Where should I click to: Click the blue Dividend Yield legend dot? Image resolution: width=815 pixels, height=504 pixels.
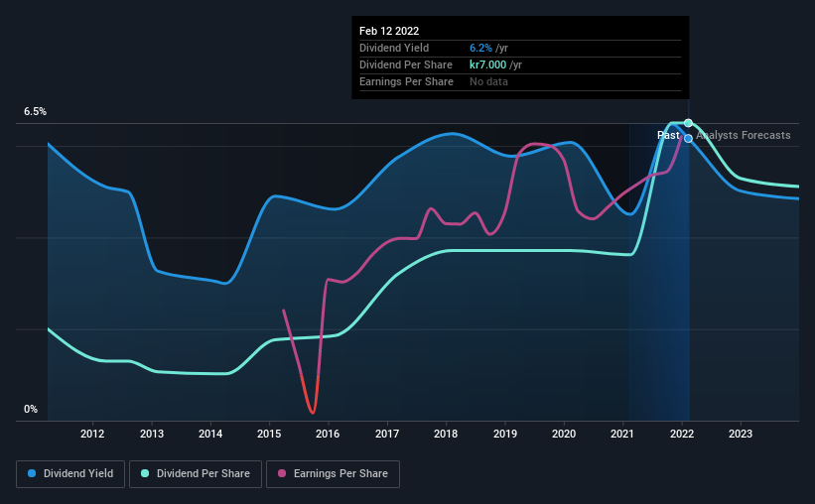(32, 473)
